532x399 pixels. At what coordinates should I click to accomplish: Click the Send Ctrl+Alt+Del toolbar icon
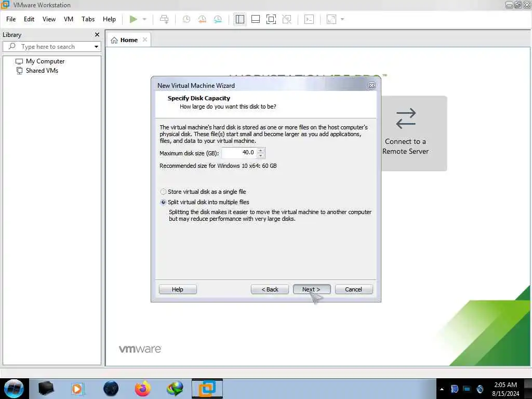tap(164, 19)
